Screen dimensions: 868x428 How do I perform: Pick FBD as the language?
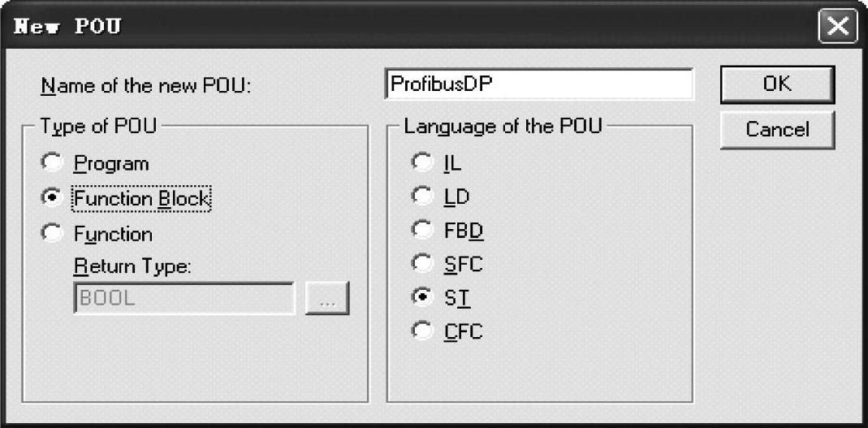pyautogui.click(x=423, y=230)
